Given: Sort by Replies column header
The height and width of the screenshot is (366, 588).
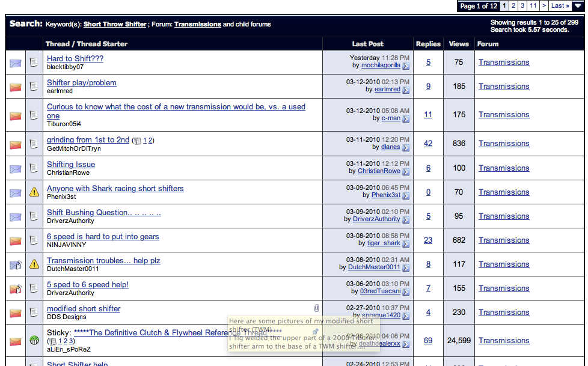Looking at the screenshot, I should point(428,44).
